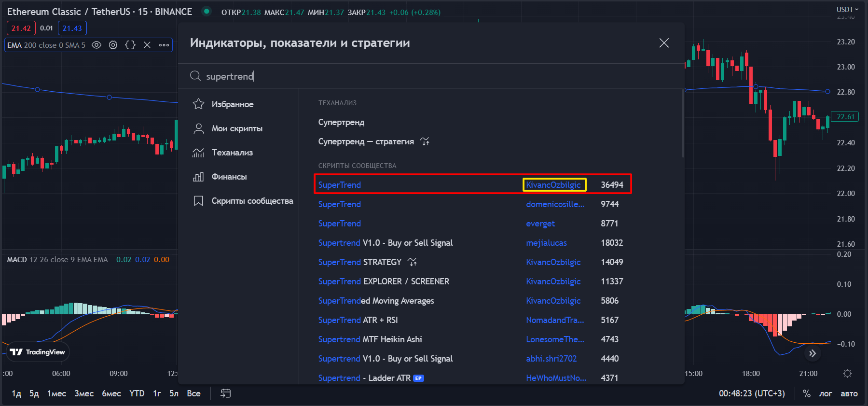Click the MACD indicator legend
Screen dimensions: 868x406
(57, 260)
